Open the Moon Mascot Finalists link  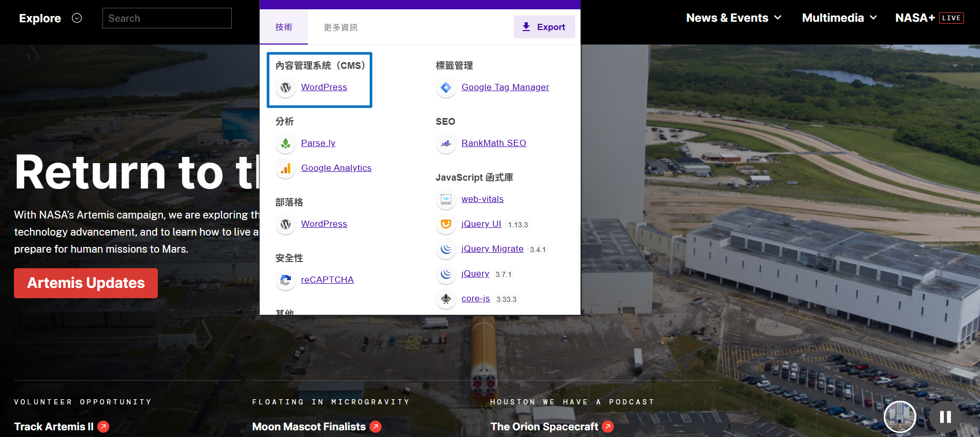coord(309,427)
